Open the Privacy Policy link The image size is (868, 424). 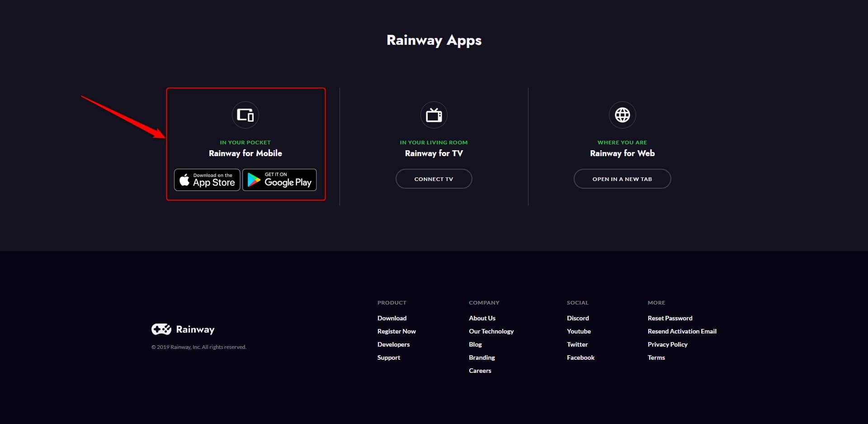tap(667, 344)
